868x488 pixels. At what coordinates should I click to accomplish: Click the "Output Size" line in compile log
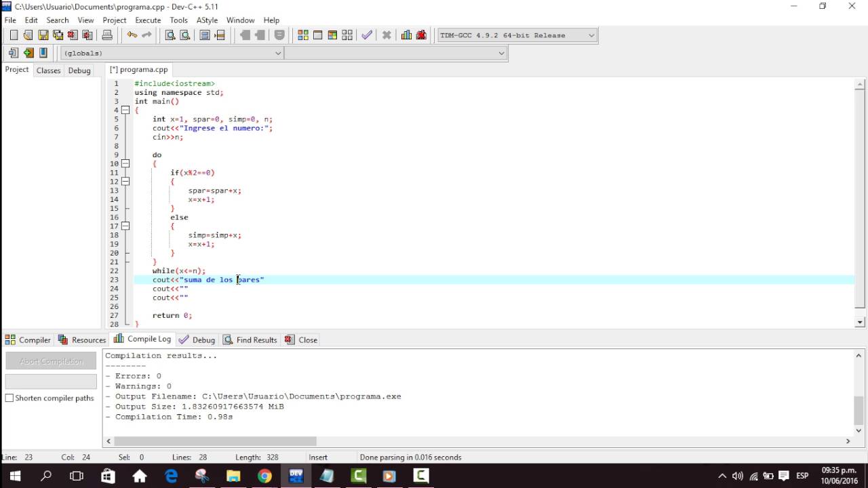point(195,407)
